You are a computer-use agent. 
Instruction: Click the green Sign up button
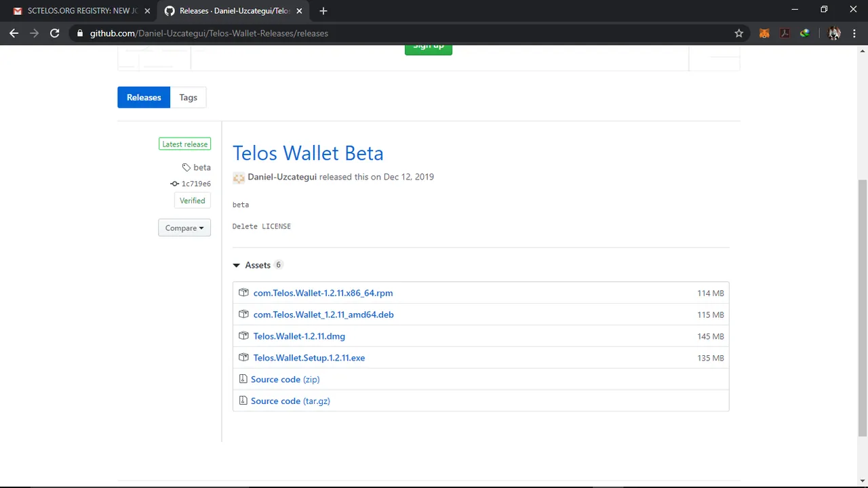point(429,48)
